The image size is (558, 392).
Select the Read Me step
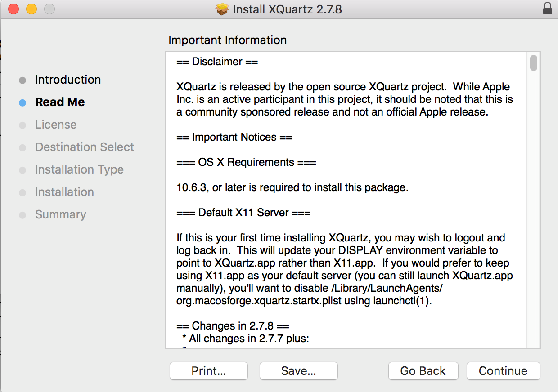click(60, 102)
